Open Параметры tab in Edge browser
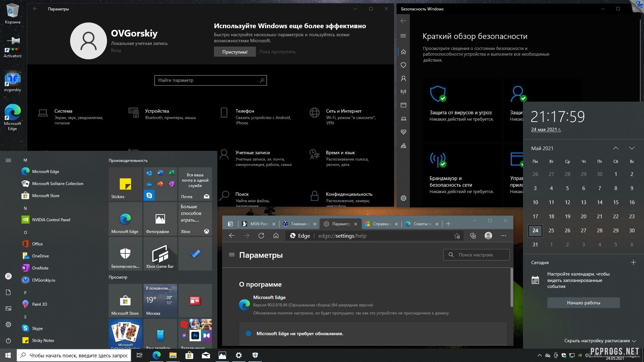This screenshot has width=644, height=362. [x=338, y=223]
